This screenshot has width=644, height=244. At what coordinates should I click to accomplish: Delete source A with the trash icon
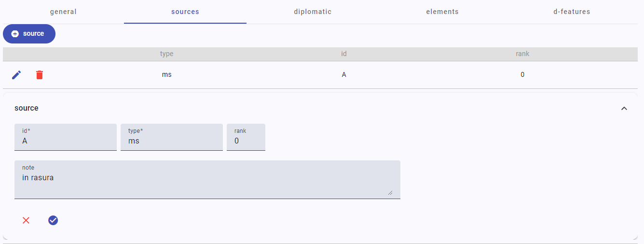[x=40, y=75]
